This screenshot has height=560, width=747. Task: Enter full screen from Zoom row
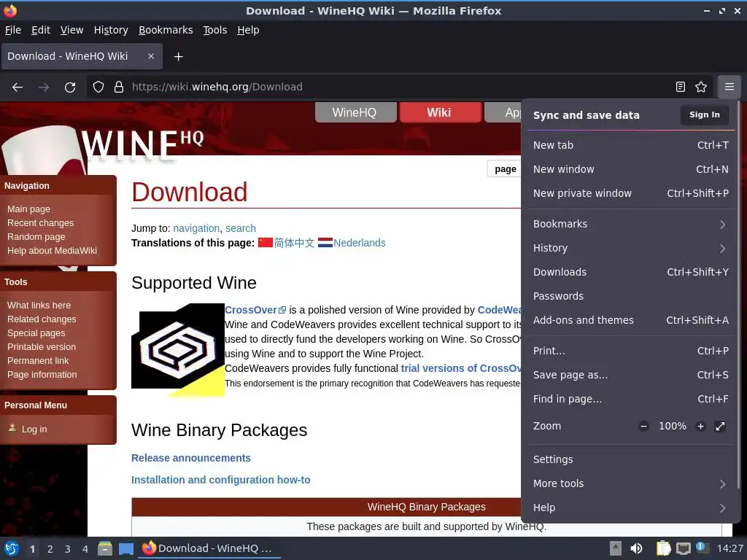click(720, 426)
